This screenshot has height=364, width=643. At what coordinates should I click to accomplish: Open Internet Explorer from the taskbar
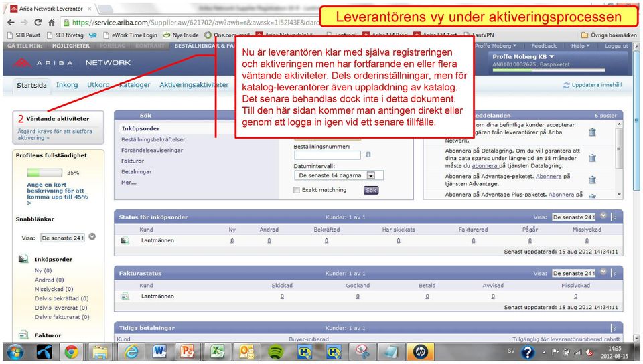[131, 352]
